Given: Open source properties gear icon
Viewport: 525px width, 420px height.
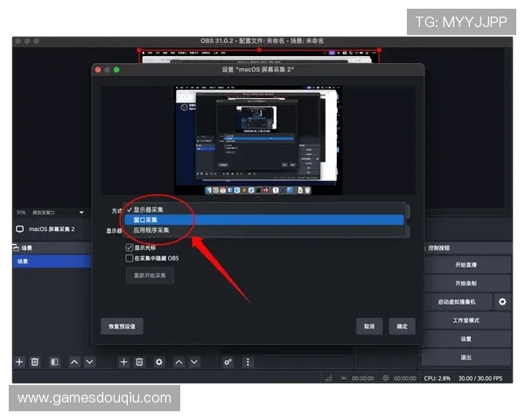Looking at the screenshot, I should click(x=158, y=361).
